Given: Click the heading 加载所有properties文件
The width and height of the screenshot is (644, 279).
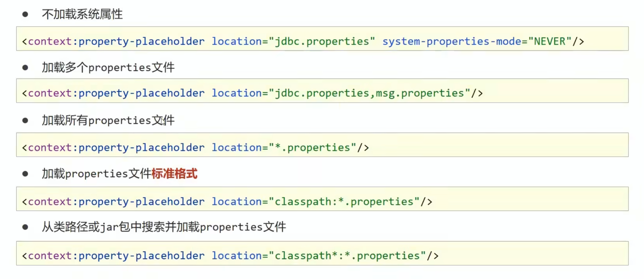Looking at the screenshot, I should click(108, 120).
